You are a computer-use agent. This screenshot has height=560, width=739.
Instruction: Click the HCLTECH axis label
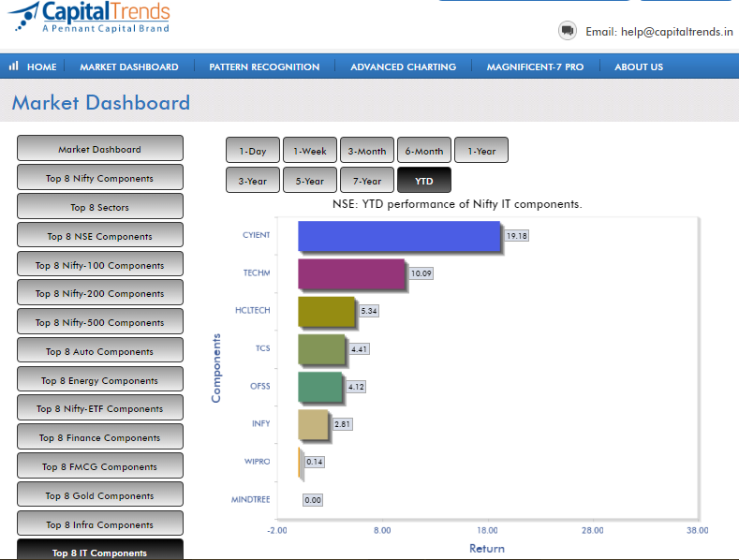pyautogui.click(x=253, y=310)
